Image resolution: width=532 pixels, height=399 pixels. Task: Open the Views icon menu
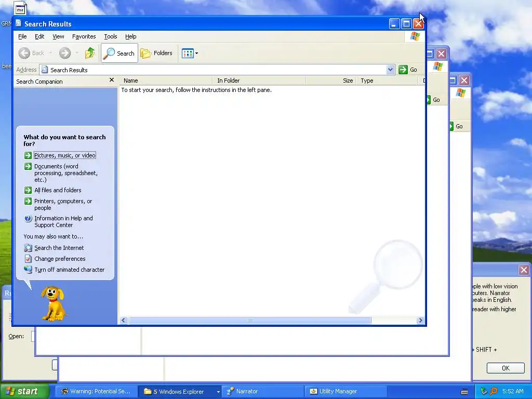pyautogui.click(x=190, y=53)
